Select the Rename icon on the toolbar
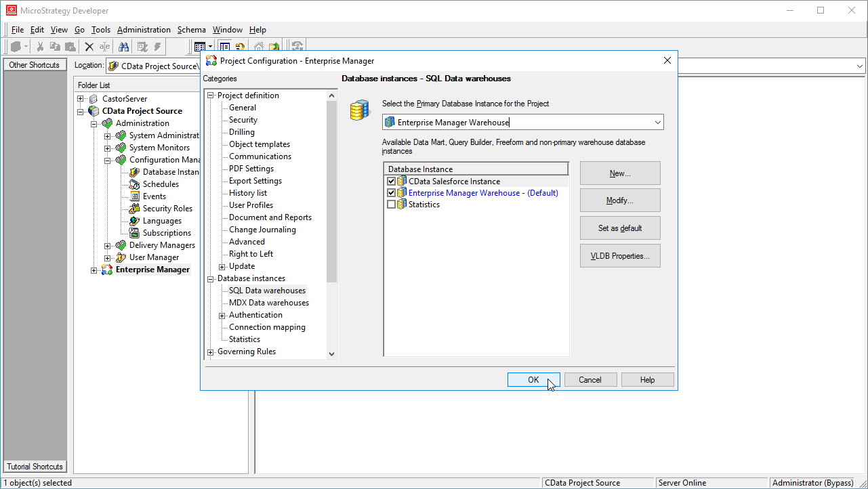The image size is (868, 489). 104,46
